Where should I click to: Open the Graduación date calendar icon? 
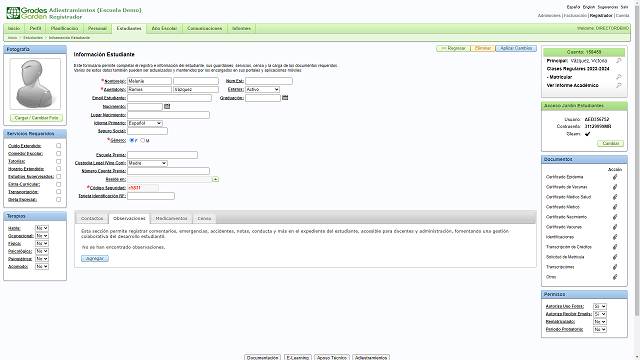(x=285, y=98)
